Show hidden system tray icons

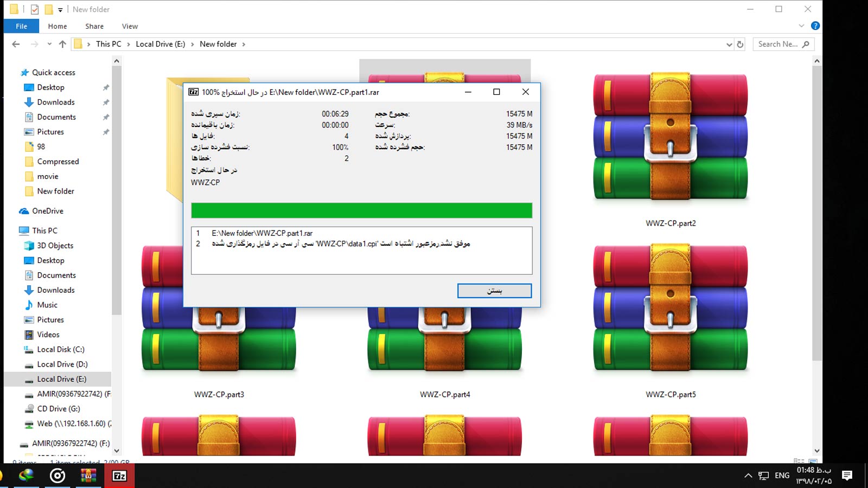click(x=748, y=476)
